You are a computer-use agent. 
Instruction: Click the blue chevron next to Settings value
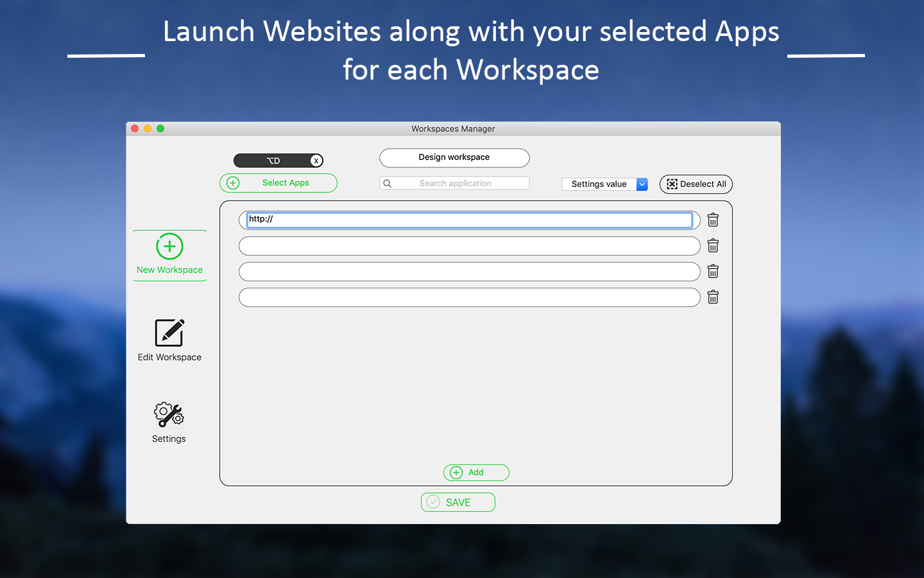642,184
